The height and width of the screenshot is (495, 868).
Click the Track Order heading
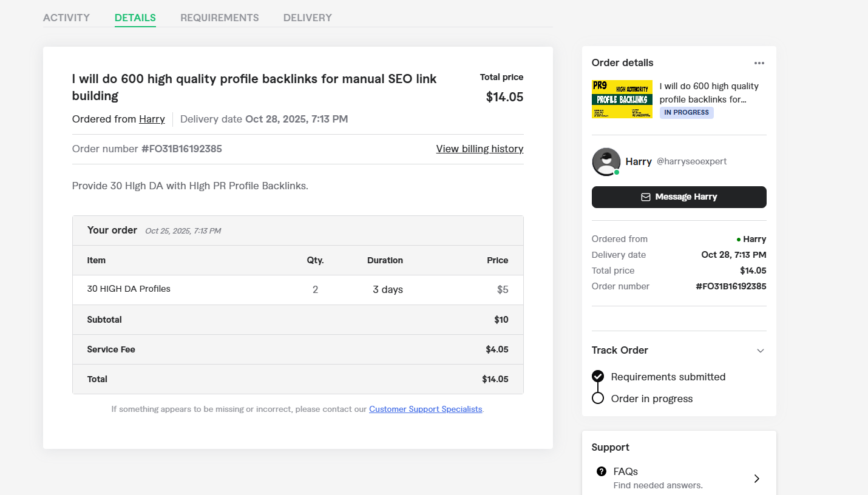(620, 351)
